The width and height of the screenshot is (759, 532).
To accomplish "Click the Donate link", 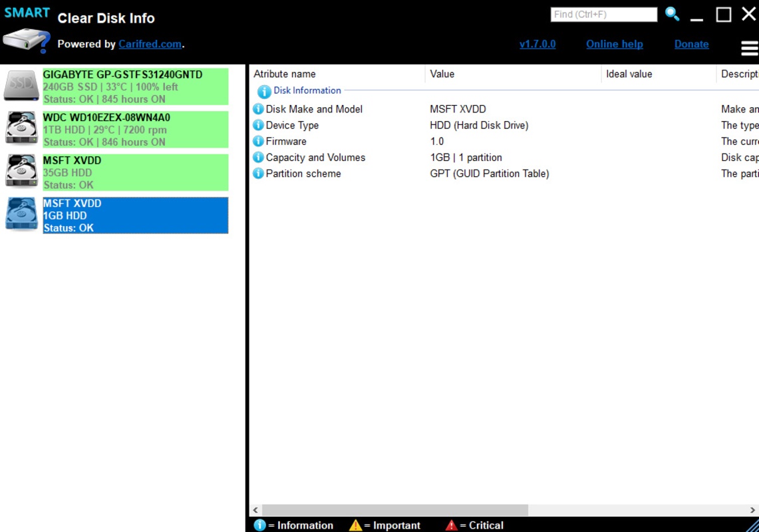I will point(691,44).
